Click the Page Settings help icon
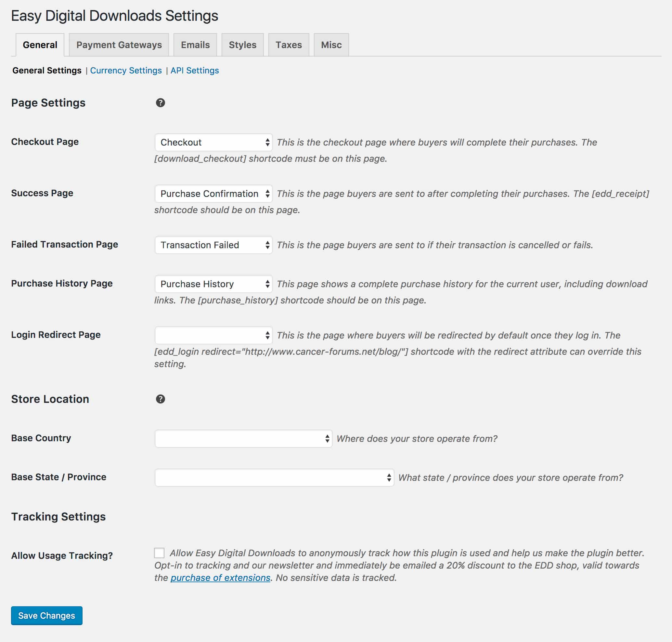The height and width of the screenshot is (642, 672). point(160,103)
